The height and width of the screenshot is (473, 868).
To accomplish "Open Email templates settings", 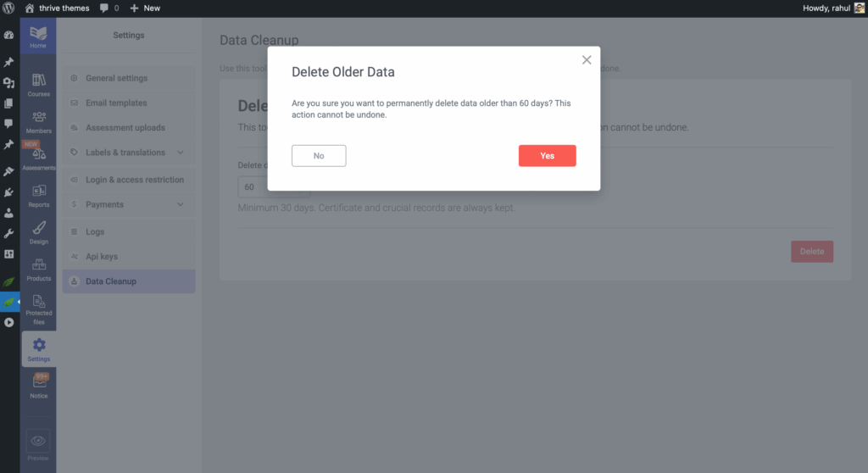I will pyautogui.click(x=116, y=103).
